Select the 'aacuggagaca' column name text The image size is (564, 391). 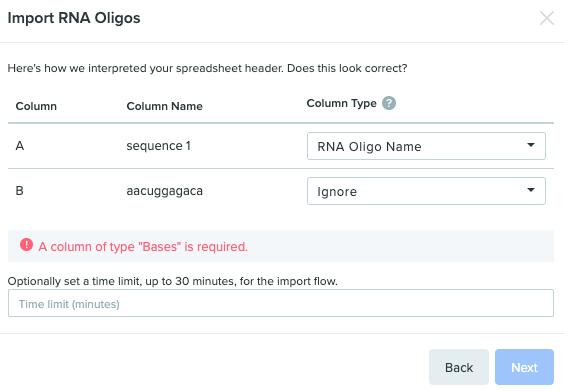(x=164, y=191)
